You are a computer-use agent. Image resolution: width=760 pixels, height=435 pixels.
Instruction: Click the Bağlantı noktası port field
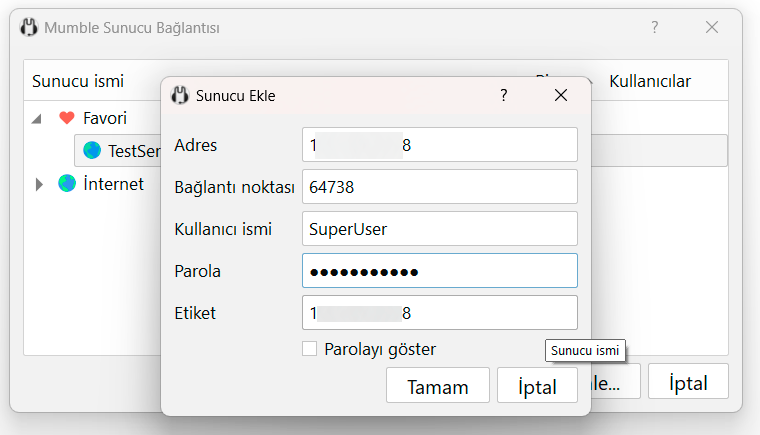coord(439,187)
